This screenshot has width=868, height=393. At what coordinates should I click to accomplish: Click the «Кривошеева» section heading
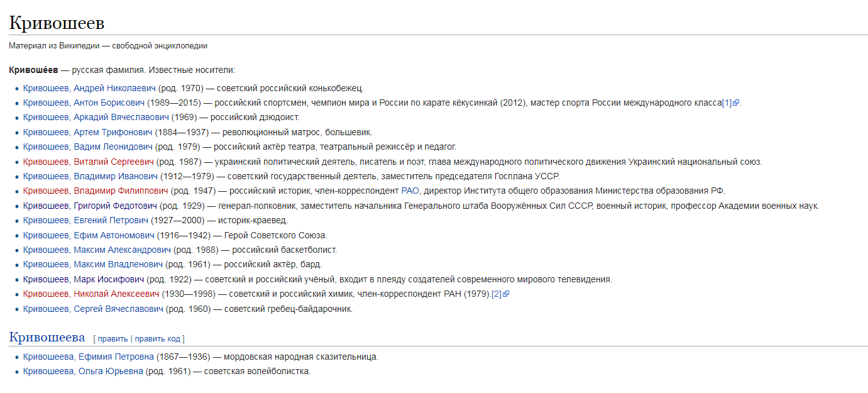[x=47, y=338]
